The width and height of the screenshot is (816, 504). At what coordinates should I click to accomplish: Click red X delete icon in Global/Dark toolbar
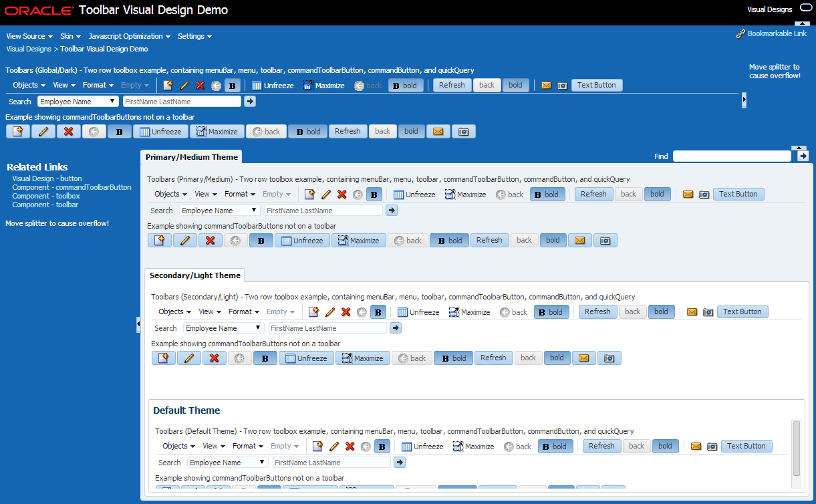(x=200, y=85)
